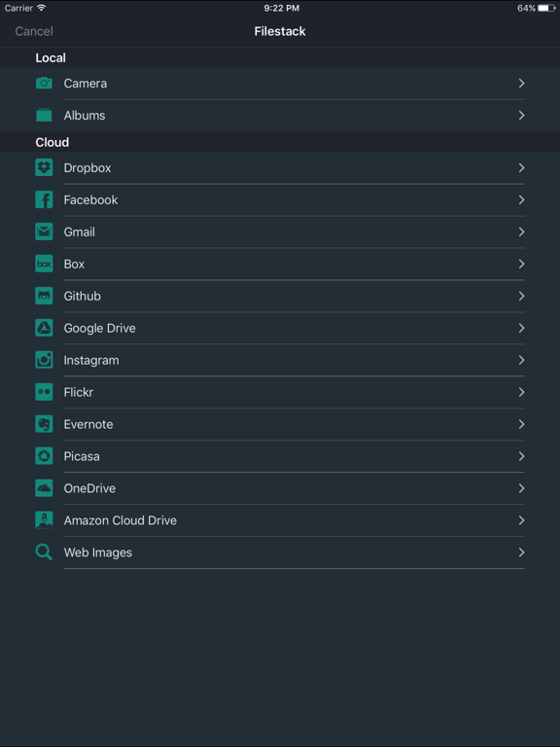Cancel the Filestack picker
The width and height of the screenshot is (560, 747).
pyautogui.click(x=34, y=31)
